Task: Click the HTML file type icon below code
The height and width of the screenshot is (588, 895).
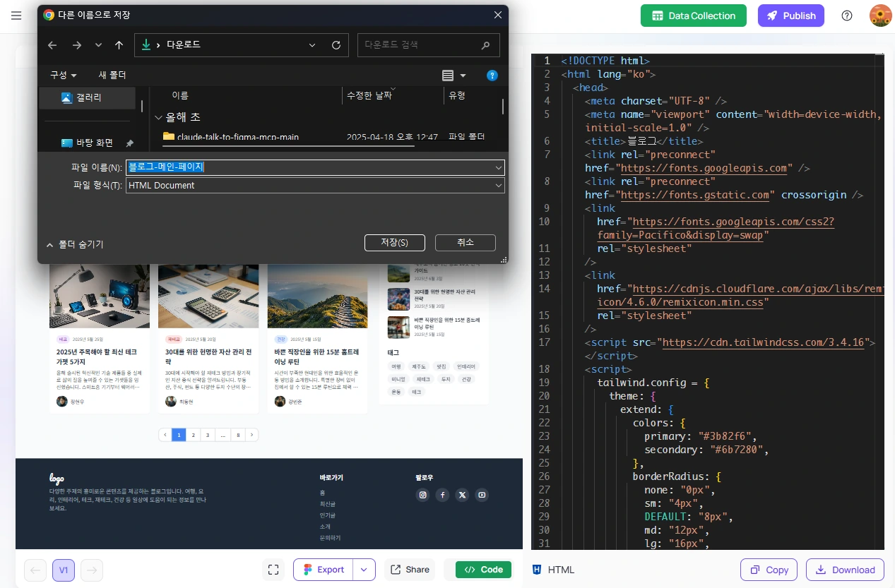Action: pyautogui.click(x=538, y=570)
